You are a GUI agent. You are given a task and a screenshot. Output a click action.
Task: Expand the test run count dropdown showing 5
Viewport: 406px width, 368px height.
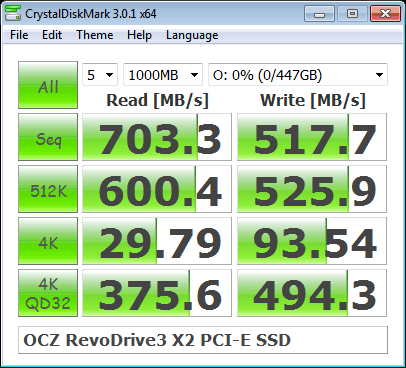[x=100, y=75]
